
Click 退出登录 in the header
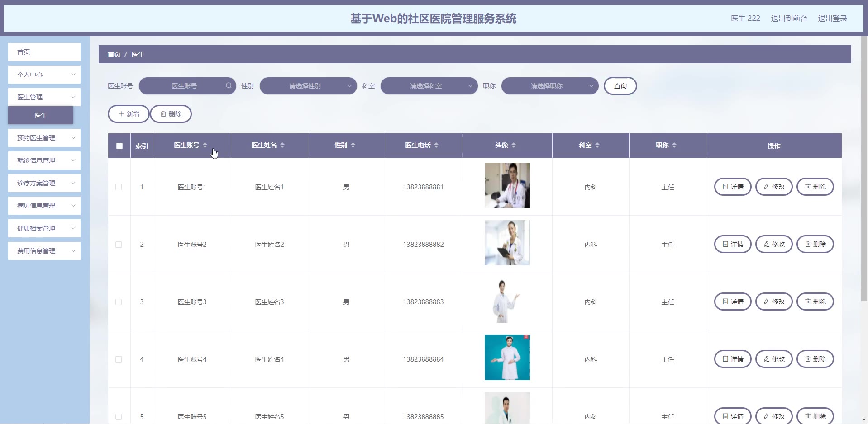pos(833,19)
